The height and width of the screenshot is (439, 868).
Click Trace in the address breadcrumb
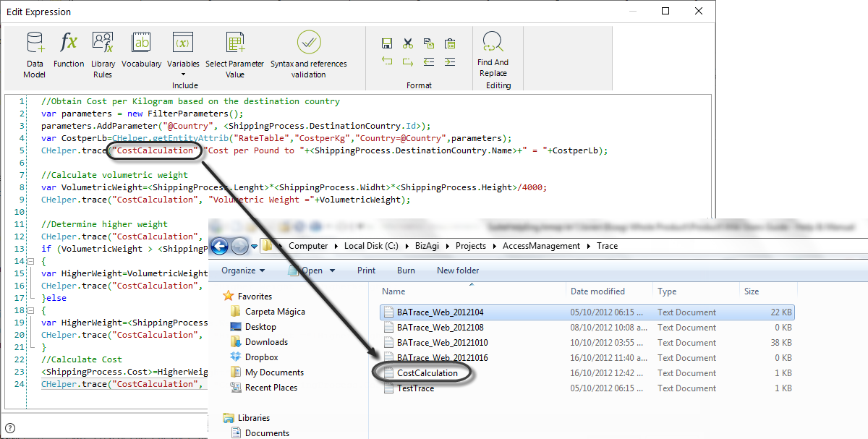pos(608,246)
